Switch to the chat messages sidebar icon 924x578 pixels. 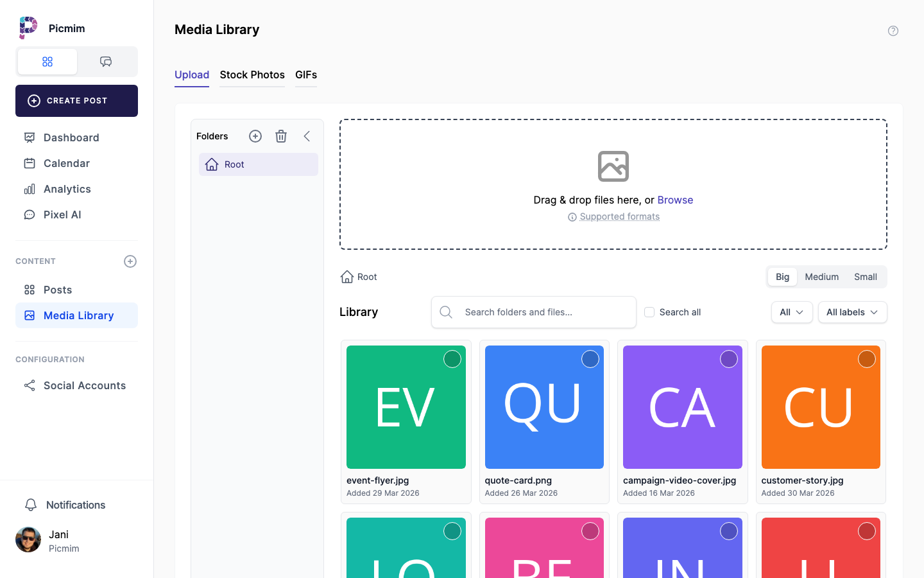[x=106, y=62]
